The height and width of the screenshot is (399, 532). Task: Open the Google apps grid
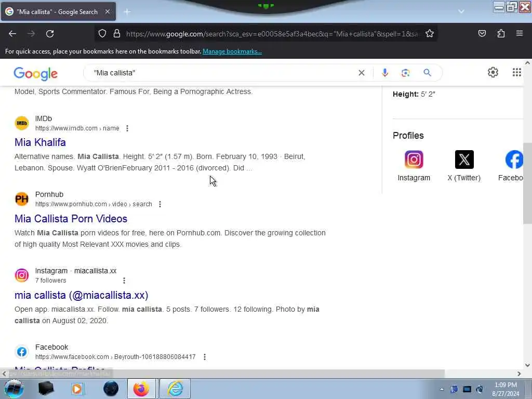(517, 72)
